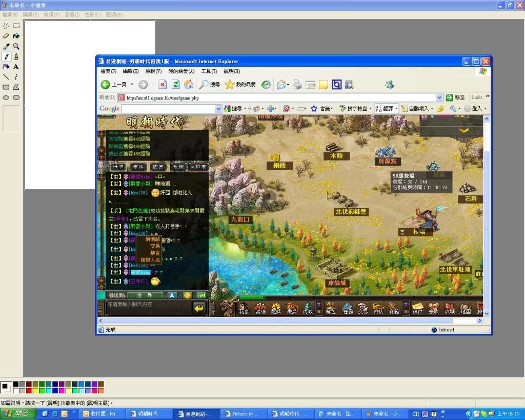This screenshot has width=525, height=420.
Task: Open the 背包 backpack icon in game bar
Action: (x=331, y=308)
